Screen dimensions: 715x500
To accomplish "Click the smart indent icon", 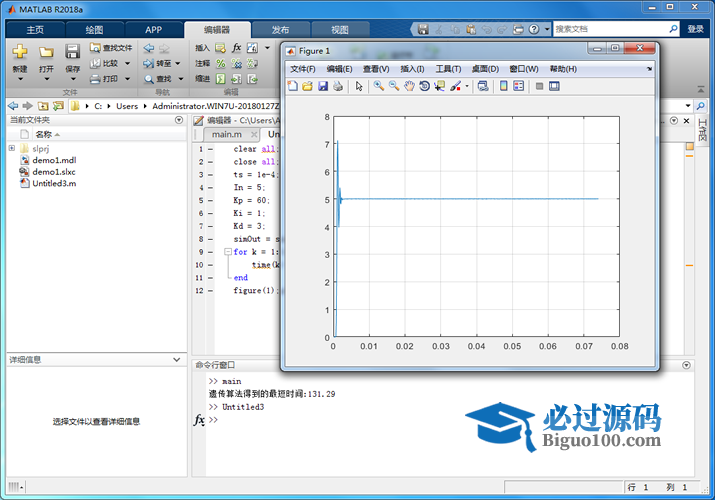I will [221, 79].
